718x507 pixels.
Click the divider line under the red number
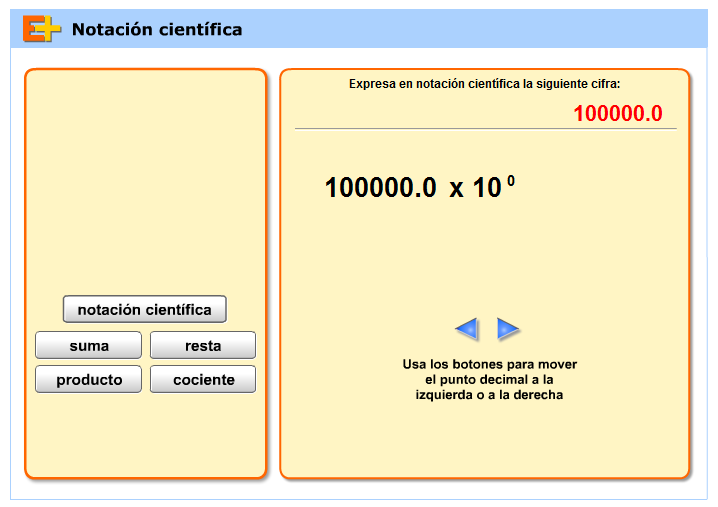tap(485, 129)
